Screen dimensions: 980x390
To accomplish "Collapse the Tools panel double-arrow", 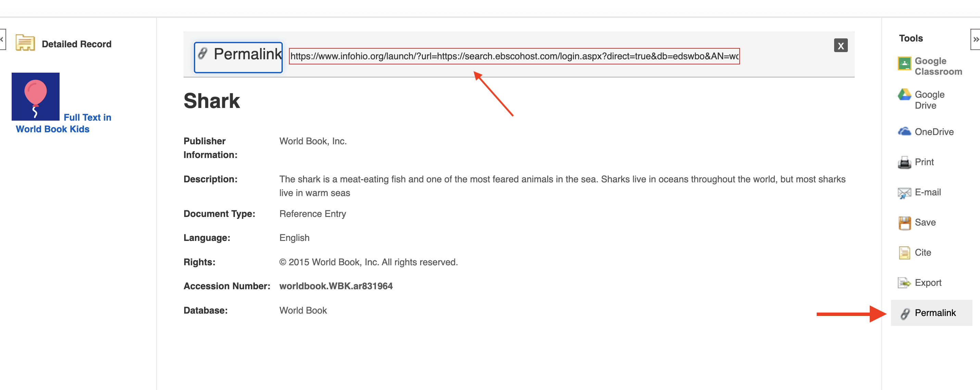I will click(x=976, y=39).
